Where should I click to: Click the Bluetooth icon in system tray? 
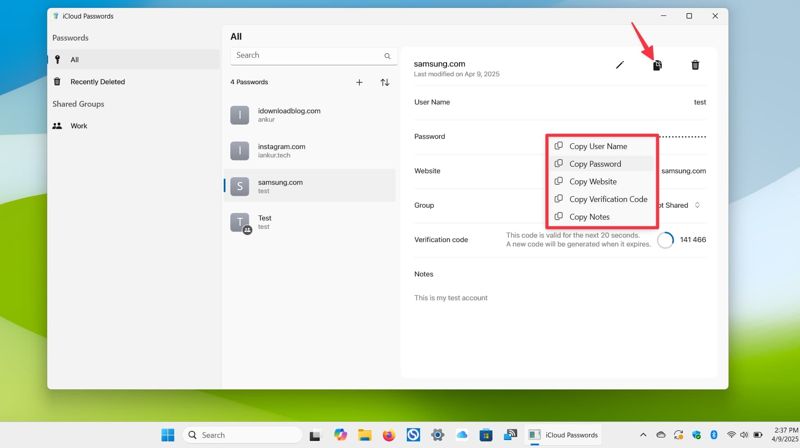point(714,435)
